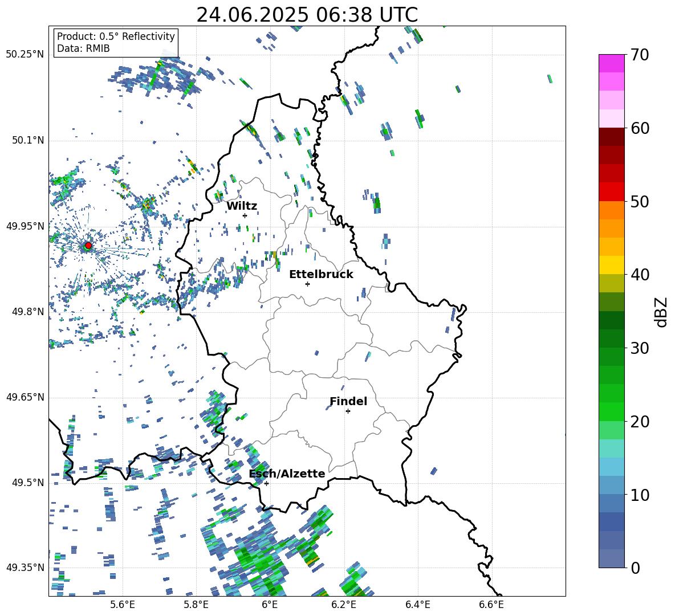The image size is (675, 616).
Task: Click the Ettelbruck station cross marker
Action: coord(307,284)
